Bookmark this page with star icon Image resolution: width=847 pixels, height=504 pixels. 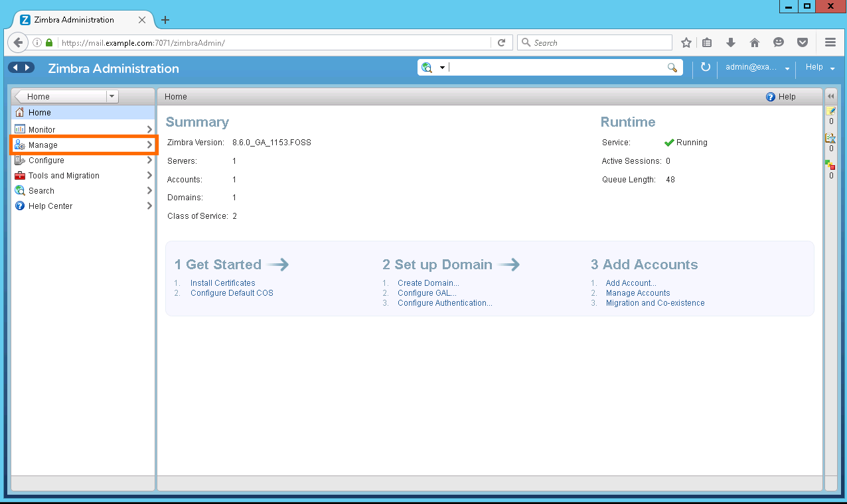686,42
